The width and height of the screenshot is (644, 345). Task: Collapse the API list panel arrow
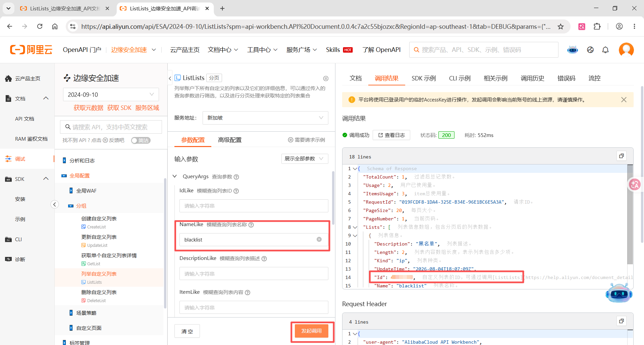point(170,78)
